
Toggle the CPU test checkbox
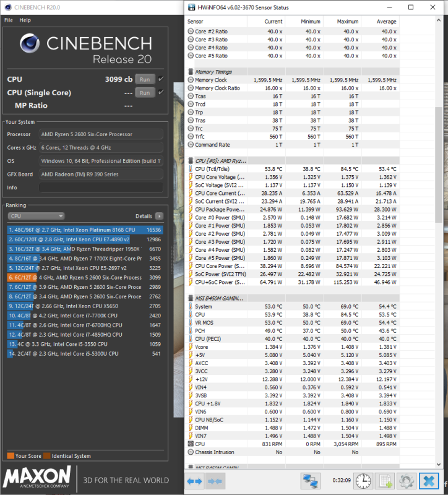(x=161, y=79)
